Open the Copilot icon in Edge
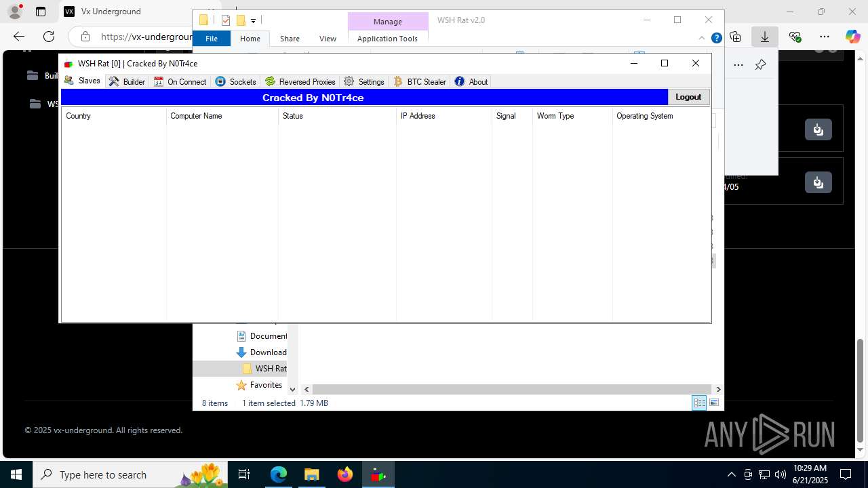The image size is (868, 488). (x=852, y=37)
